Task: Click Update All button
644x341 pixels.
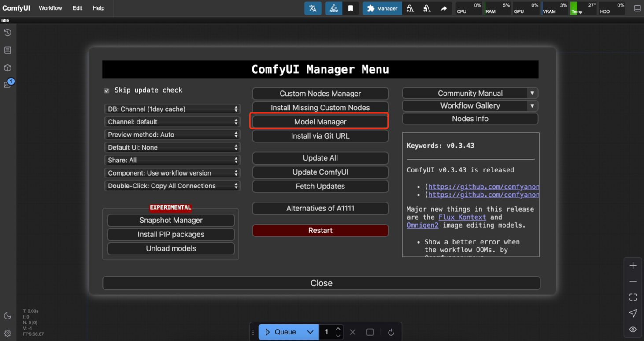Action: (320, 158)
